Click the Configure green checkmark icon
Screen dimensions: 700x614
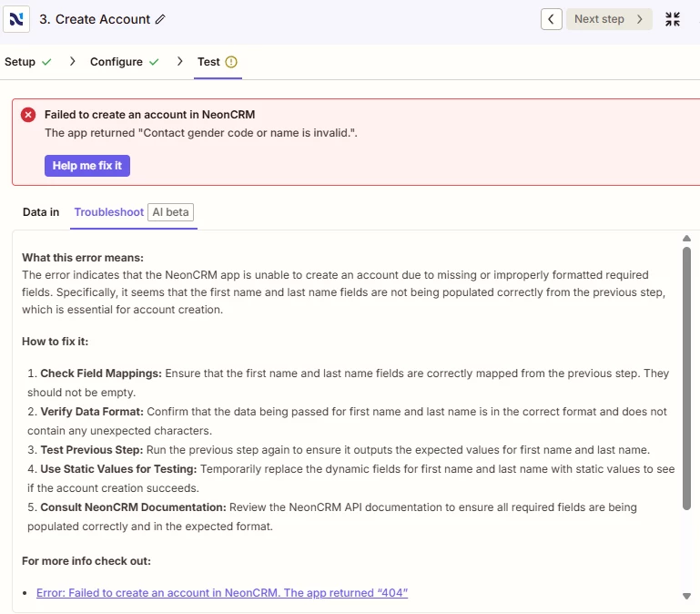click(x=154, y=62)
